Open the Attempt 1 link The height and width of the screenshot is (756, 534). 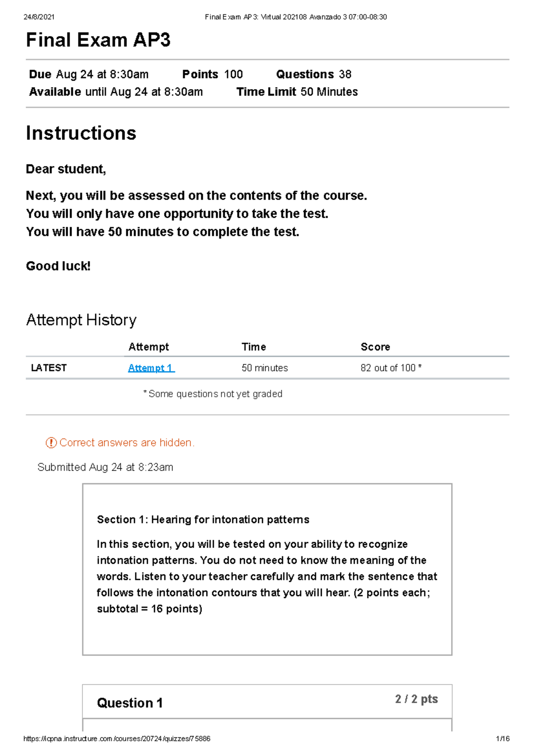click(x=151, y=368)
